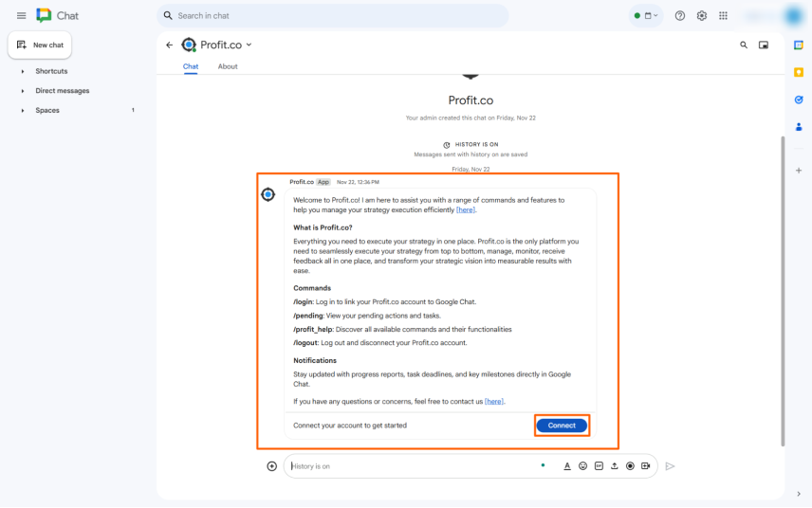Click the HISTORY IS ON label
Viewport: 812px width, 508px height.
476,145
